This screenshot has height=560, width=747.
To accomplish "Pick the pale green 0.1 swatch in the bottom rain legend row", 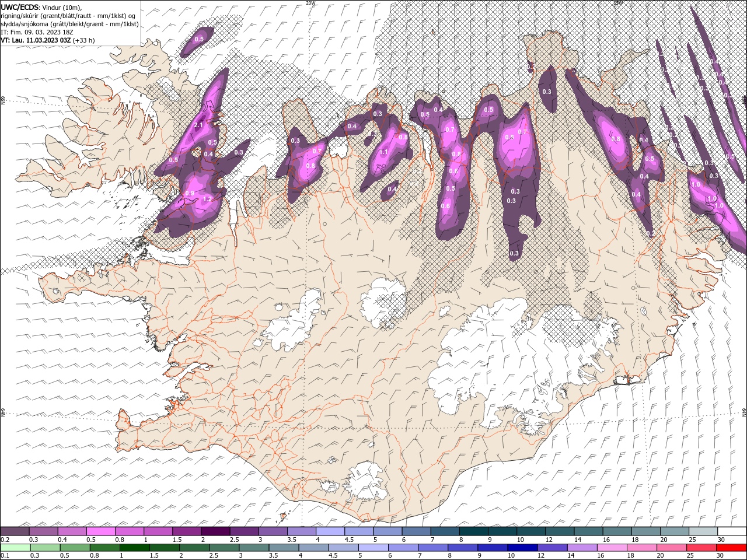I will point(15,548).
